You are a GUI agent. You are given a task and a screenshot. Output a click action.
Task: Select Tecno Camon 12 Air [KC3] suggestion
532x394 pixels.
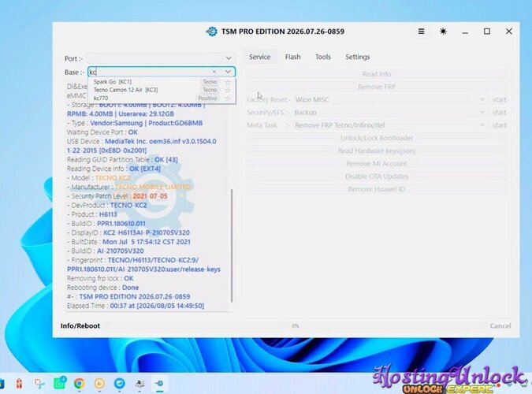(x=162, y=90)
